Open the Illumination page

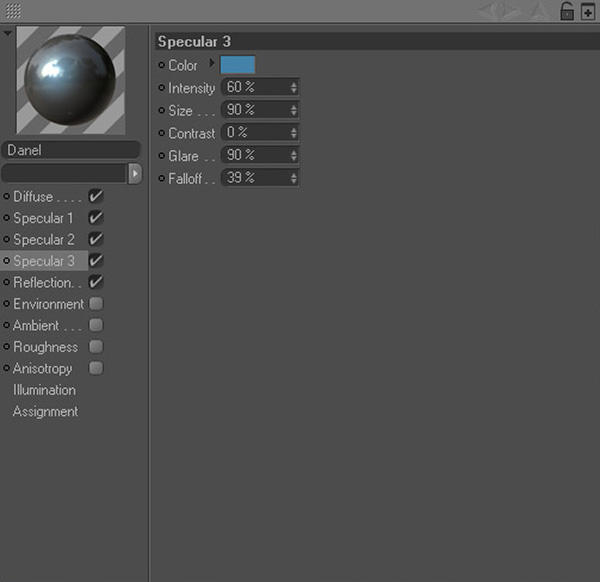click(44, 390)
